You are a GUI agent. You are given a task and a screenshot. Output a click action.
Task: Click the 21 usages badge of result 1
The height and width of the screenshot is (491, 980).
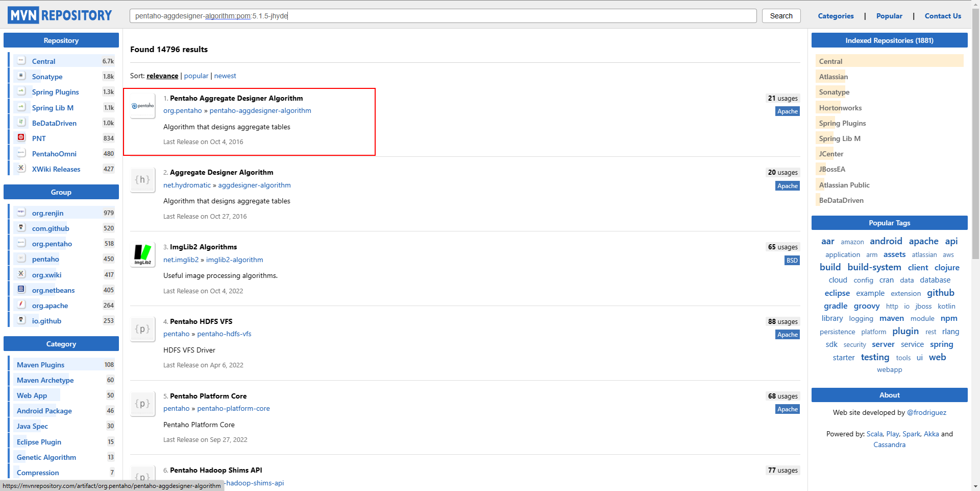click(782, 98)
